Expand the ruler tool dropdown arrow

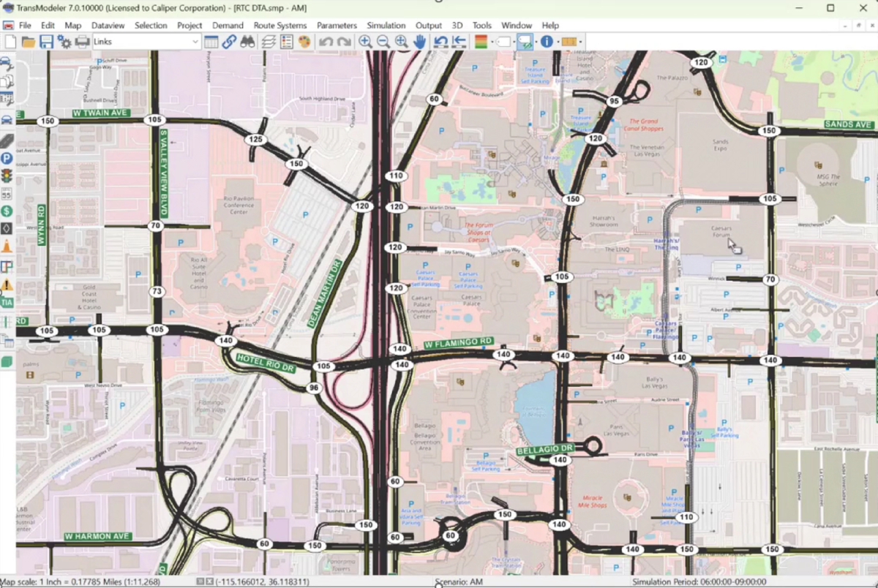tap(580, 42)
